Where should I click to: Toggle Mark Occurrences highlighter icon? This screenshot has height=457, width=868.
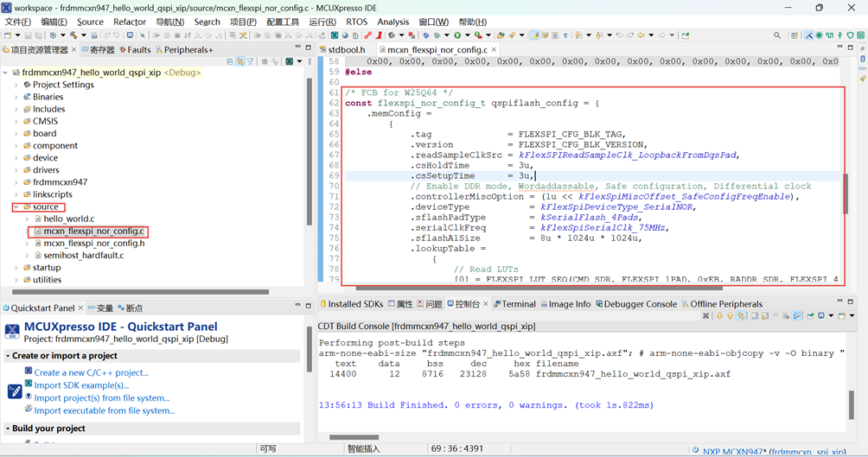click(534, 35)
